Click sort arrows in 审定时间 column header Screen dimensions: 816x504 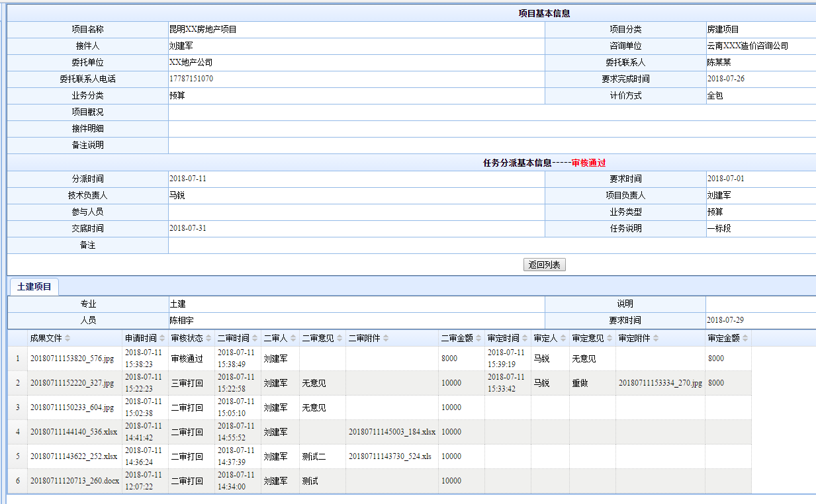[525, 339]
